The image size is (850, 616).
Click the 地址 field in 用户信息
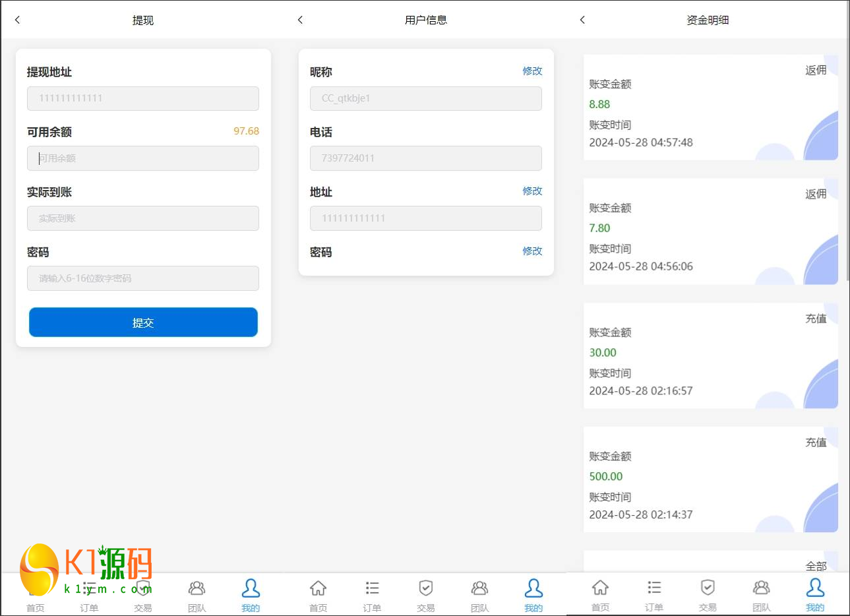click(x=426, y=218)
